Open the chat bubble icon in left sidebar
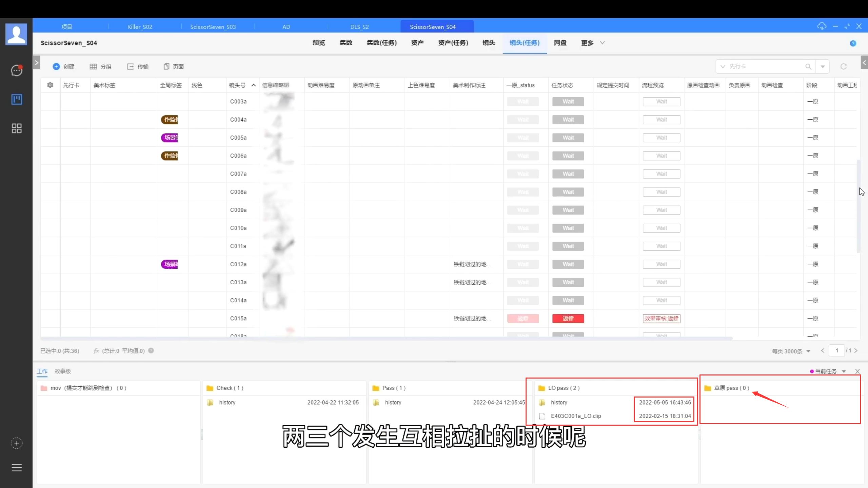Viewport: 868px width, 488px height. (x=16, y=70)
